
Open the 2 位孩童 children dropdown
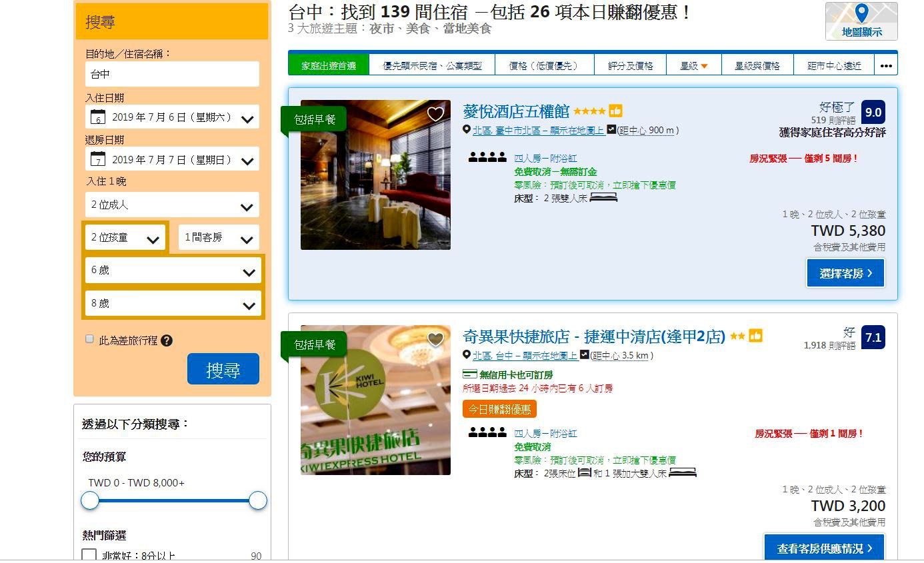coord(125,238)
